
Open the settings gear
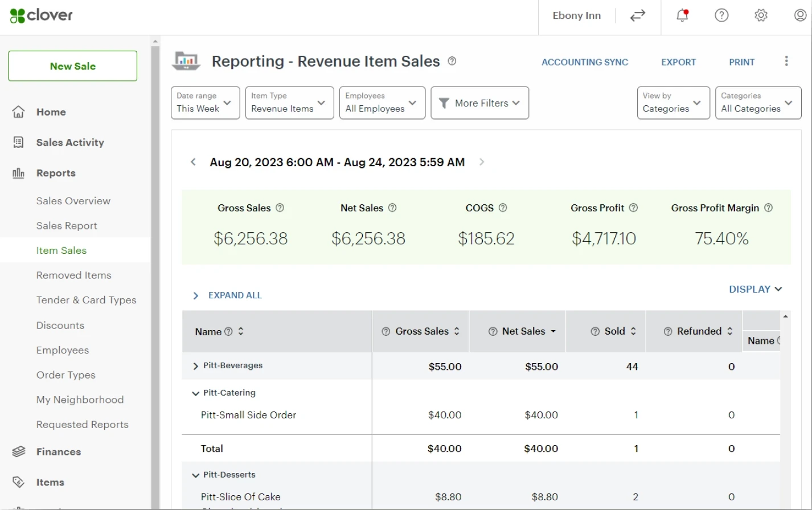point(761,15)
